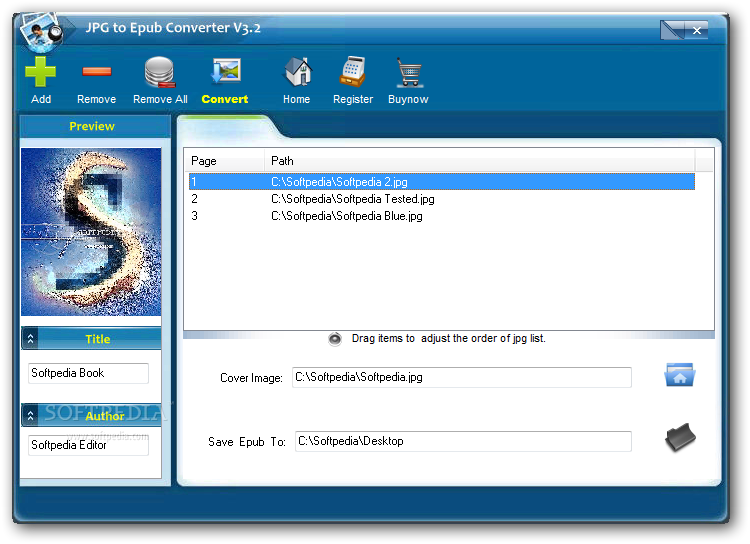Click the Title field with Softpedia Book
This screenshot has width=750, height=544.
pos(88,373)
